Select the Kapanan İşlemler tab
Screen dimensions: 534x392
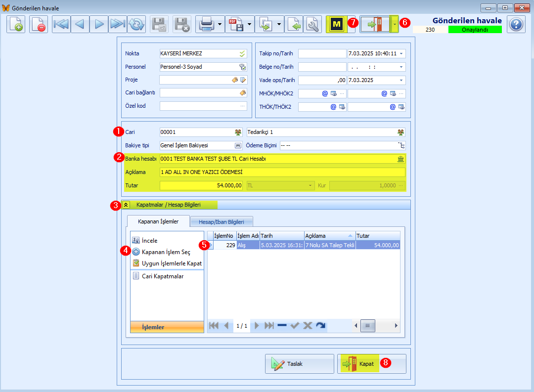(x=158, y=221)
